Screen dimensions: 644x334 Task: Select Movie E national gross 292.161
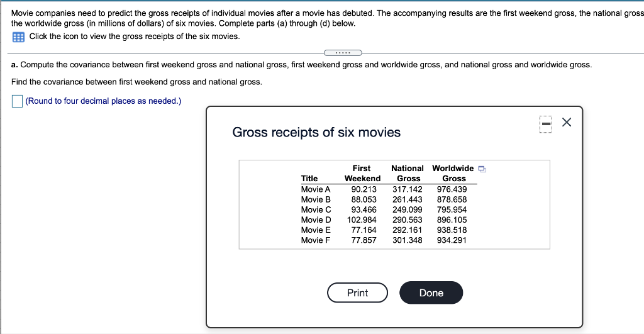click(407, 230)
